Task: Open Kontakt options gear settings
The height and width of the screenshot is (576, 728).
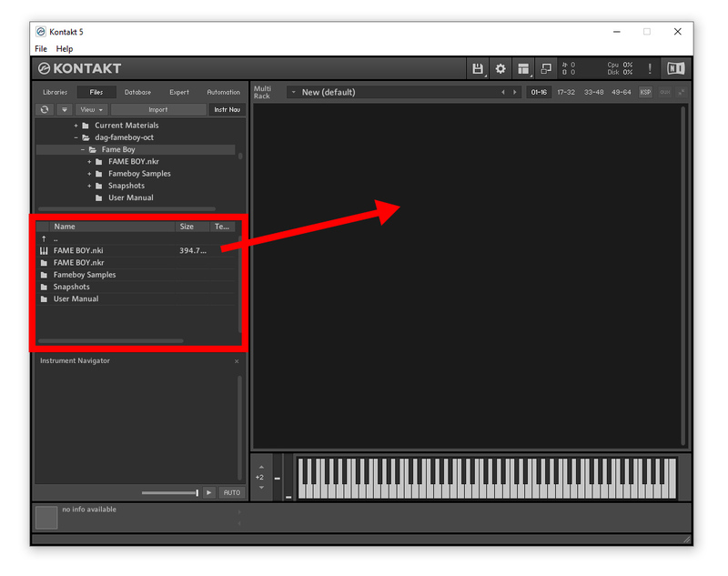Action: point(500,68)
